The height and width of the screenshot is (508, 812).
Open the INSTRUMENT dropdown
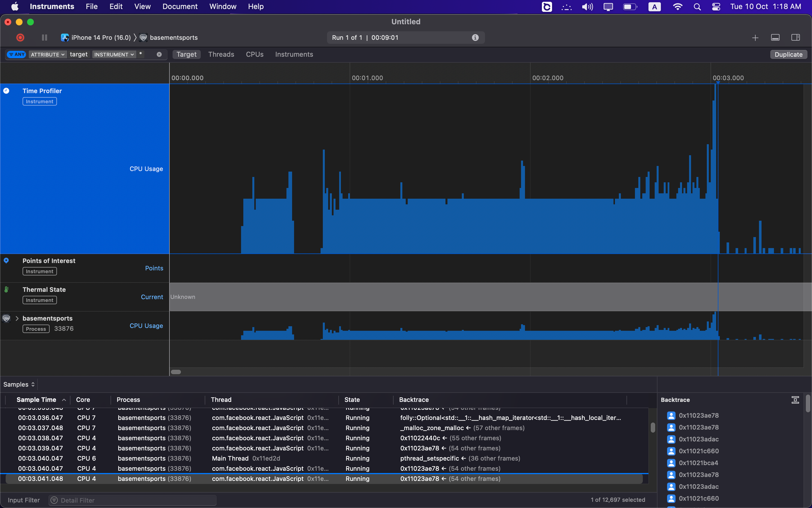[x=114, y=54]
